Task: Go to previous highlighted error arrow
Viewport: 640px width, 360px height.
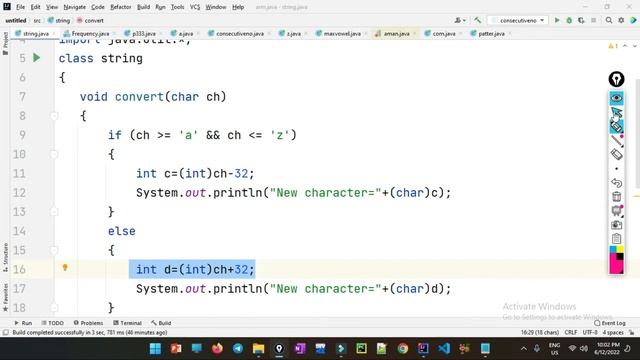Action: click(x=625, y=46)
